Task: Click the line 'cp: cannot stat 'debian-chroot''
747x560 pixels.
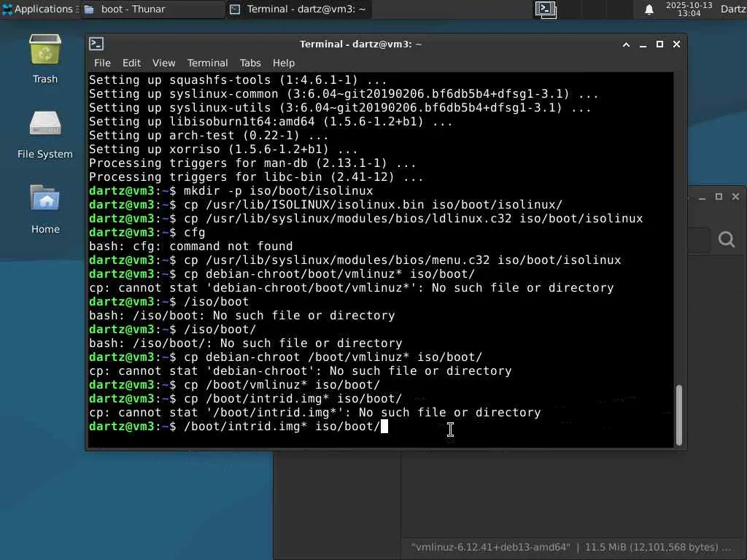Action: 300,371
